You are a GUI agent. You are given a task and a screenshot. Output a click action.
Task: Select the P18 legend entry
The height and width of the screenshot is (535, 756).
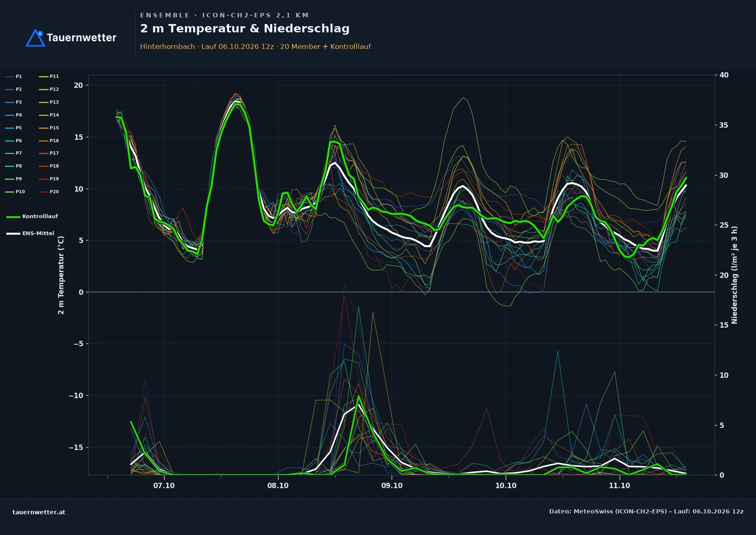pyautogui.click(x=49, y=166)
